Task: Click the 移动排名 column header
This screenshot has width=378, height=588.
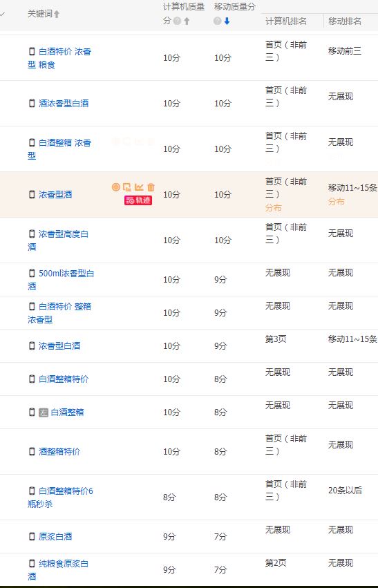Action: (345, 21)
